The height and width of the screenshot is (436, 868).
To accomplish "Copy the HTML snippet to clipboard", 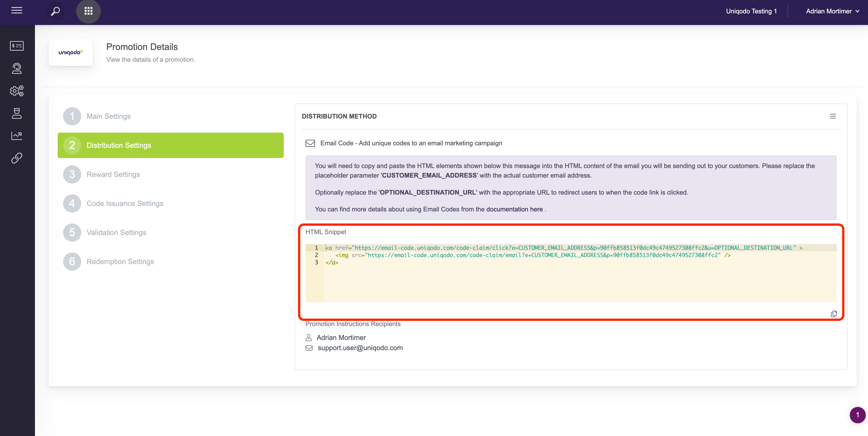I will point(834,314).
